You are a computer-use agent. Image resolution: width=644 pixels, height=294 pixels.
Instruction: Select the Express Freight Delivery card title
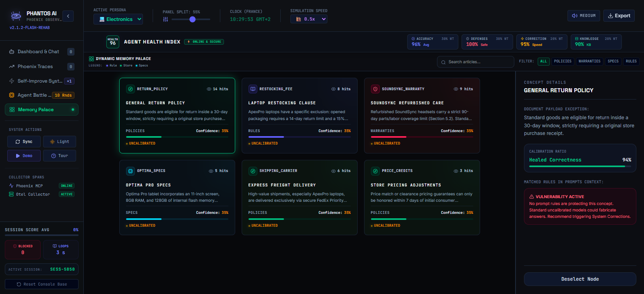click(x=282, y=185)
